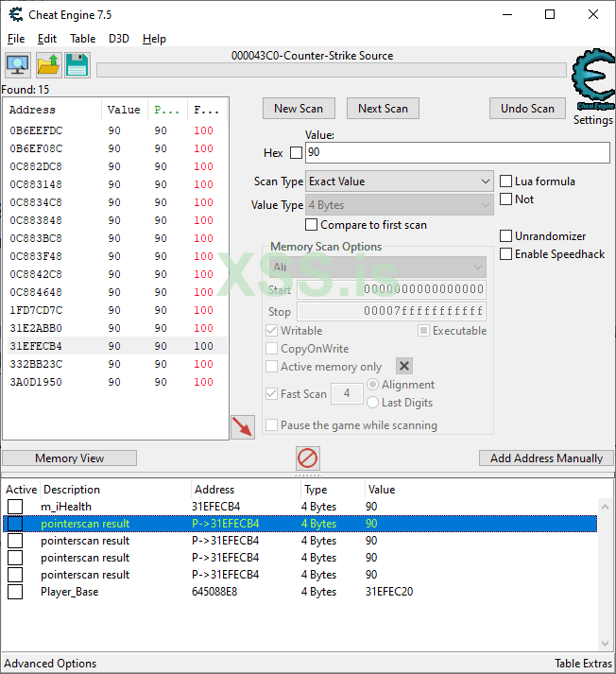616x674 pixels.
Task: Check the CopyOnWrite option
Action: [x=271, y=349]
